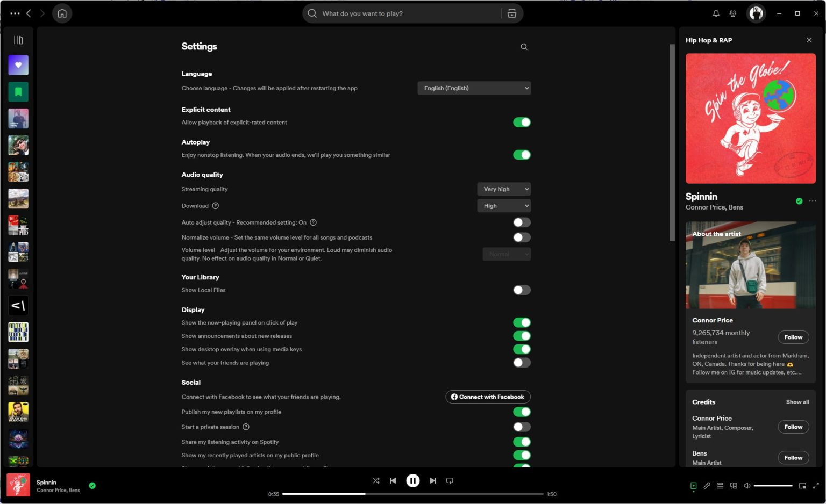The image size is (826, 504).
Task: Enable See what your friends are playing
Action: [522, 363]
